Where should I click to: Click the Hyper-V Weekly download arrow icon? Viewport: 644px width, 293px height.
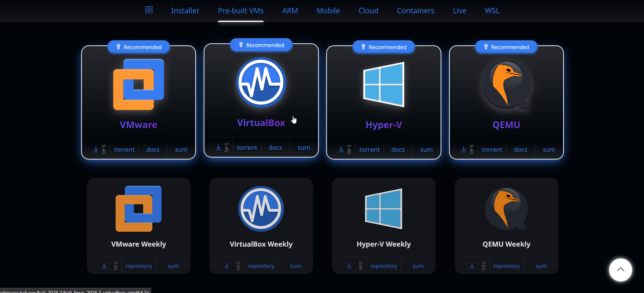349,266
